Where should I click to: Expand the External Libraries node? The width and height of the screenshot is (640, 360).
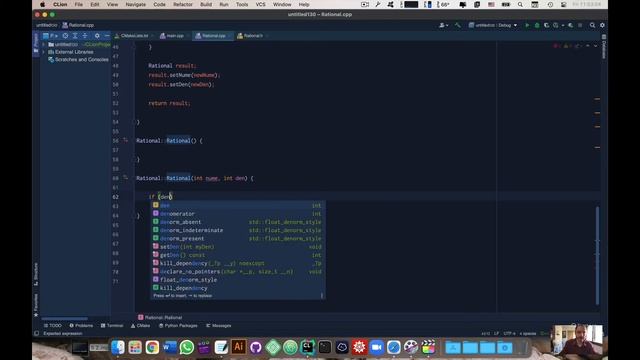[43, 52]
